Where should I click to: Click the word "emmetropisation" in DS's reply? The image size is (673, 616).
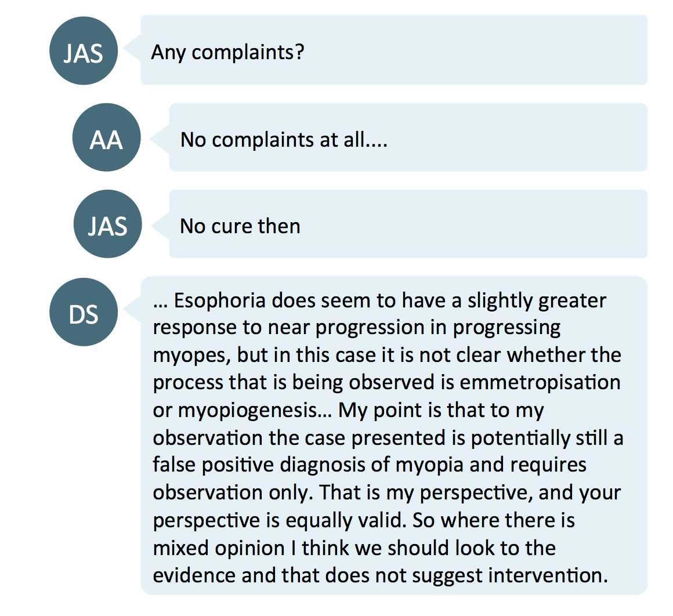[x=540, y=383]
